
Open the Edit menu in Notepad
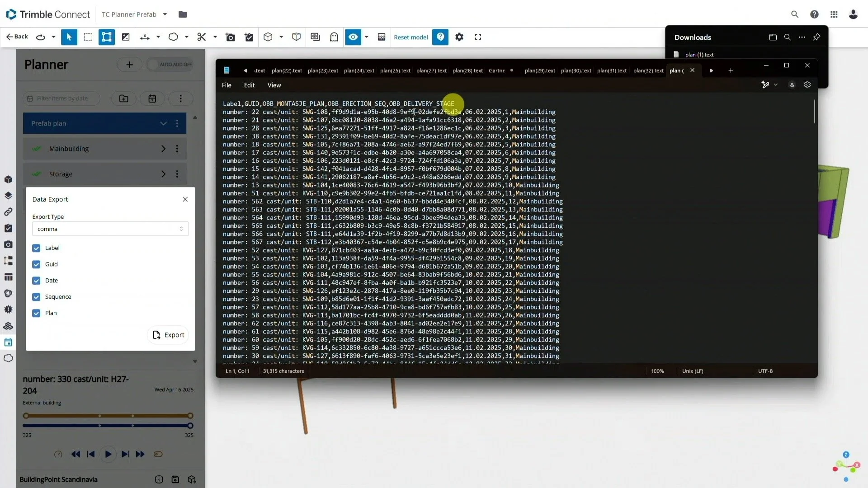click(x=249, y=85)
